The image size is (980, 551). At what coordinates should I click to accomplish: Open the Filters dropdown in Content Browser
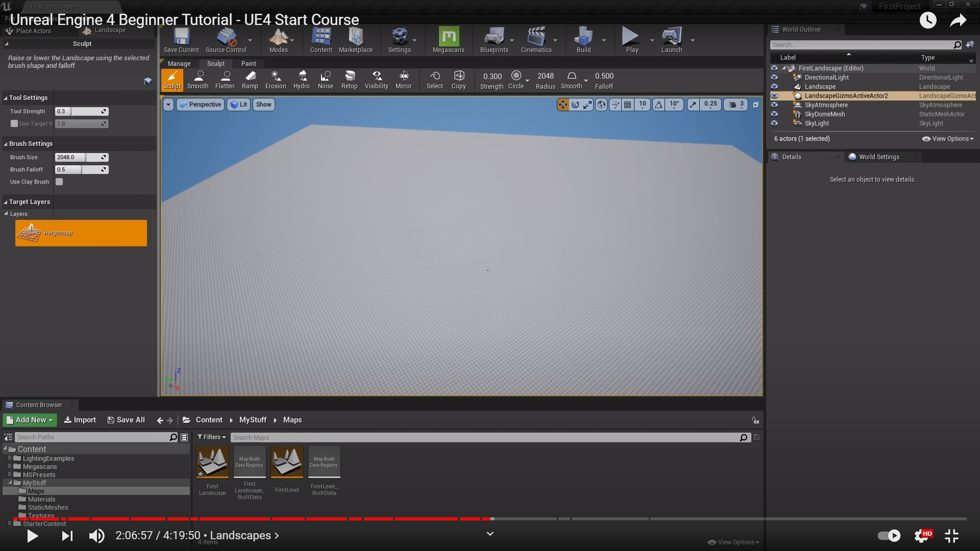click(212, 437)
